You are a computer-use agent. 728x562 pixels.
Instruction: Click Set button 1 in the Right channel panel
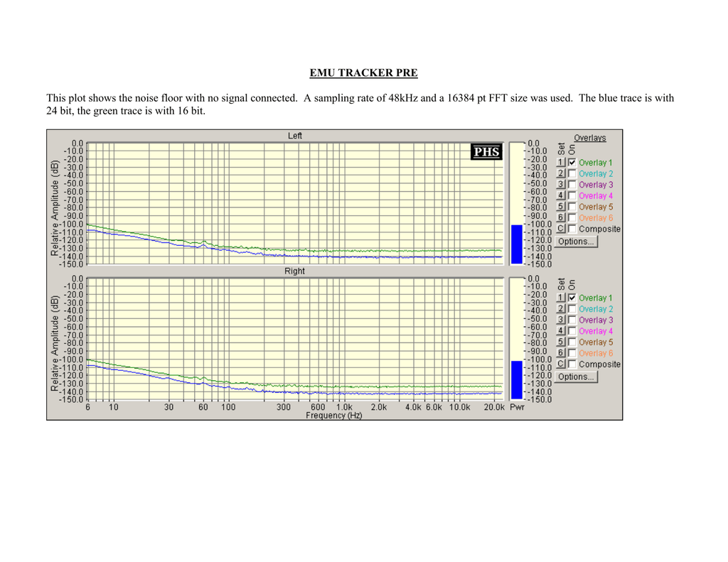561,298
